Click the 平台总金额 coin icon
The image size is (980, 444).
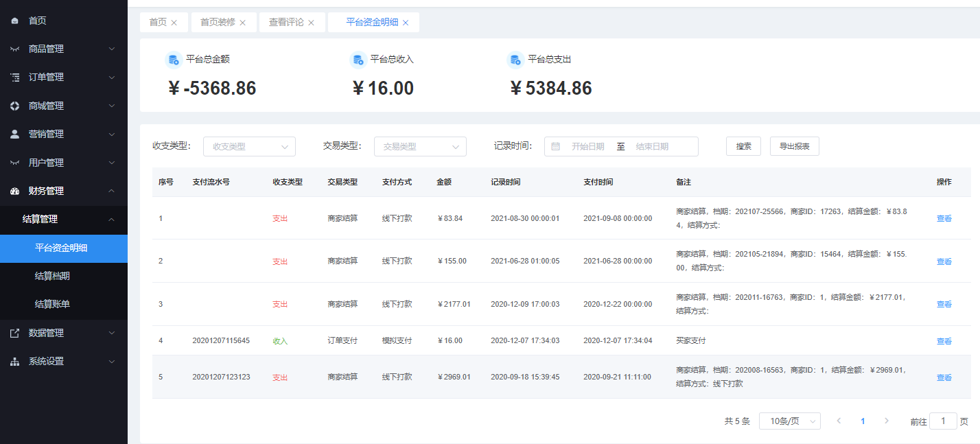click(x=173, y=60)
